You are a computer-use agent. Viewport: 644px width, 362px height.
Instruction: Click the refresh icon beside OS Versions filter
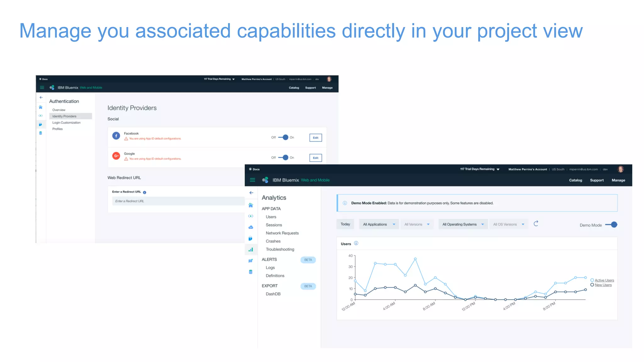(536, 223)
